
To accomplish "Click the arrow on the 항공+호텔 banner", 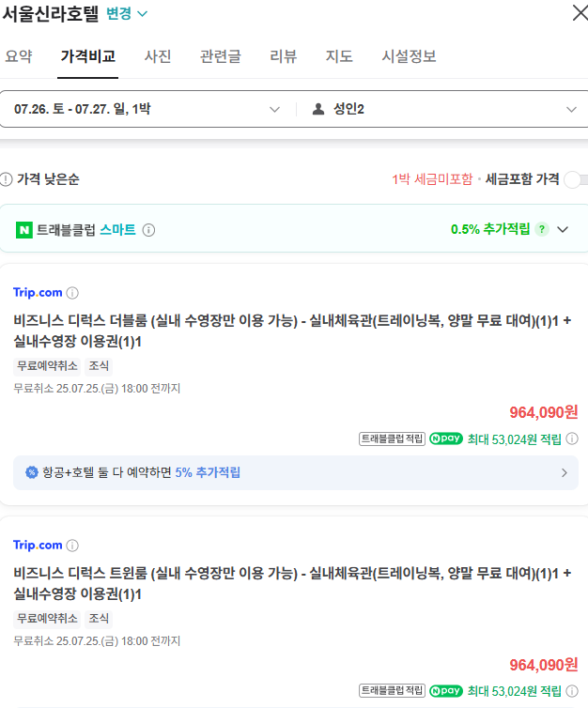I will (x=565, y=472).
